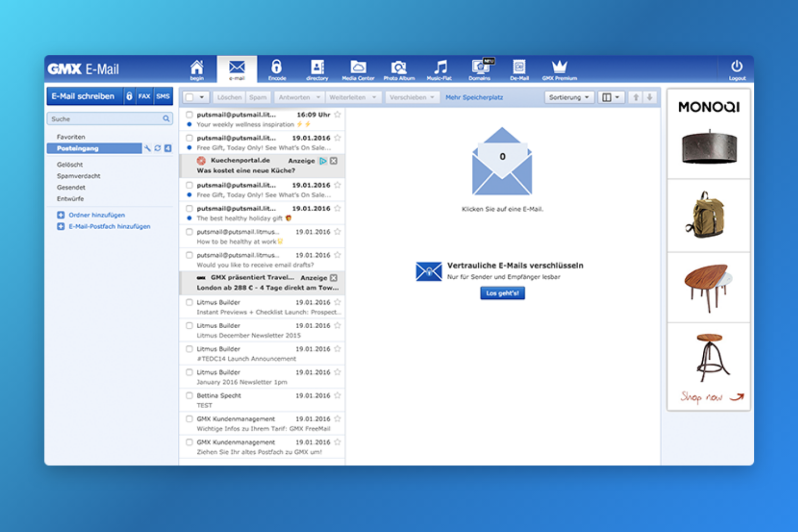Click the E-Mail-Postfach hinzufügen link
This screenshot has height=532, width=798.
point(110,227)
